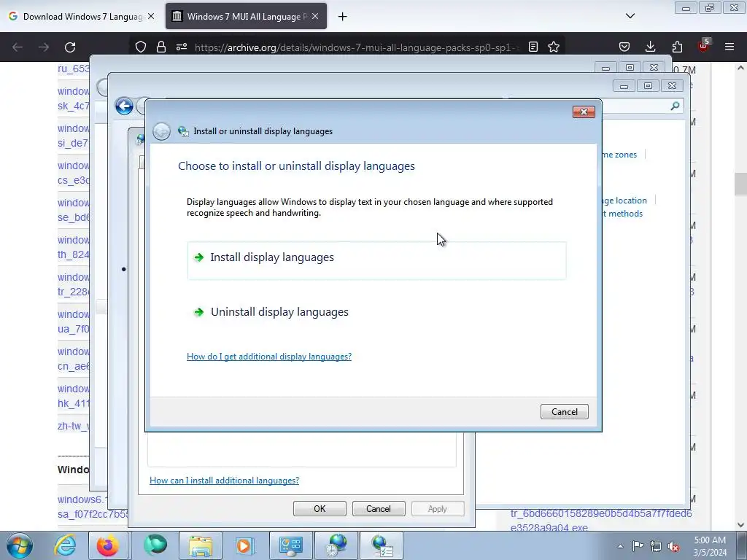The height and width of the screenshot is (560, 747).
Task: Open the list all tabs dropdown
Action: [630, 16]
